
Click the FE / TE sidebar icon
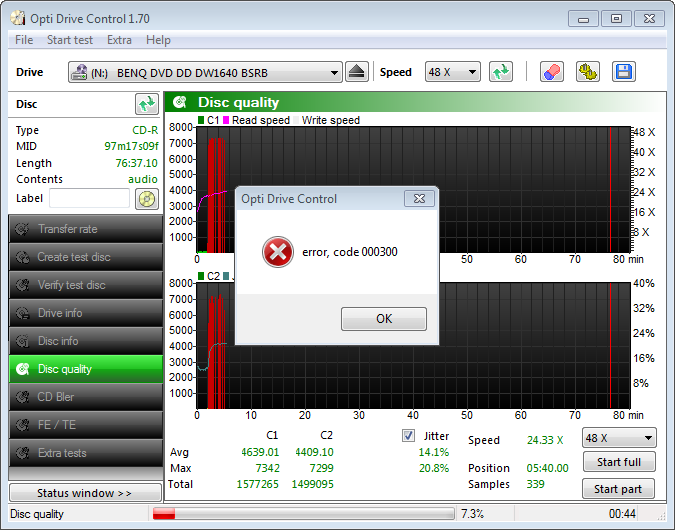click(x=22, y=425)
